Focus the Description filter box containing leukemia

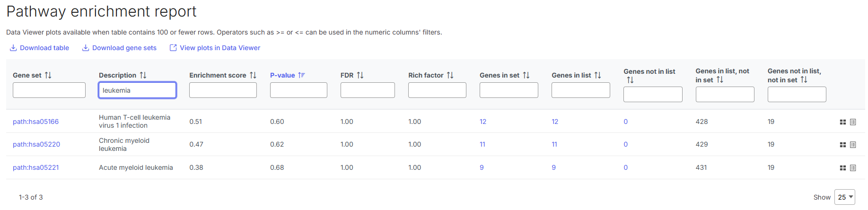(x=137, y=90)
